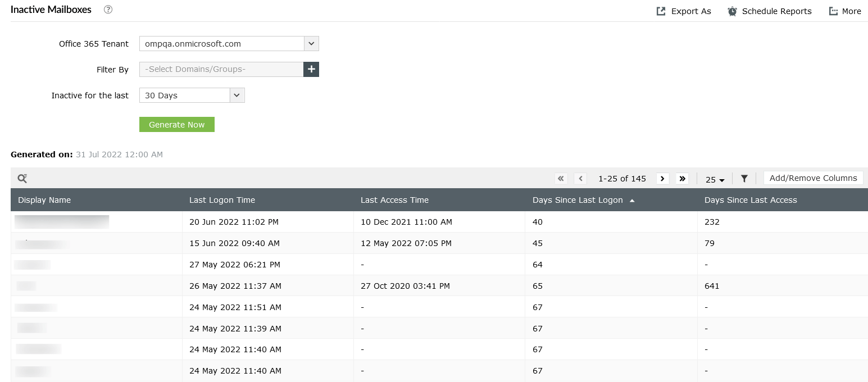Select cell 24 May 2022 11:51 AM

(235, 307)
